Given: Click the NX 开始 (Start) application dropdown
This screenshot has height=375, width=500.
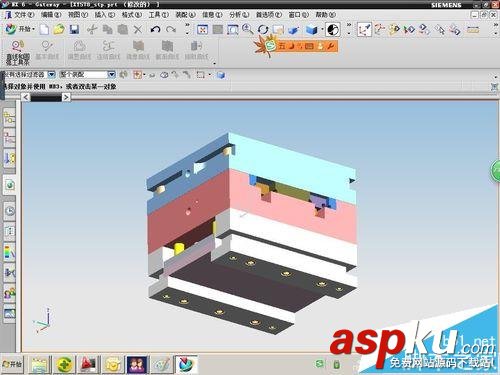Looking at the screenshot, I should tap(20, 29).
